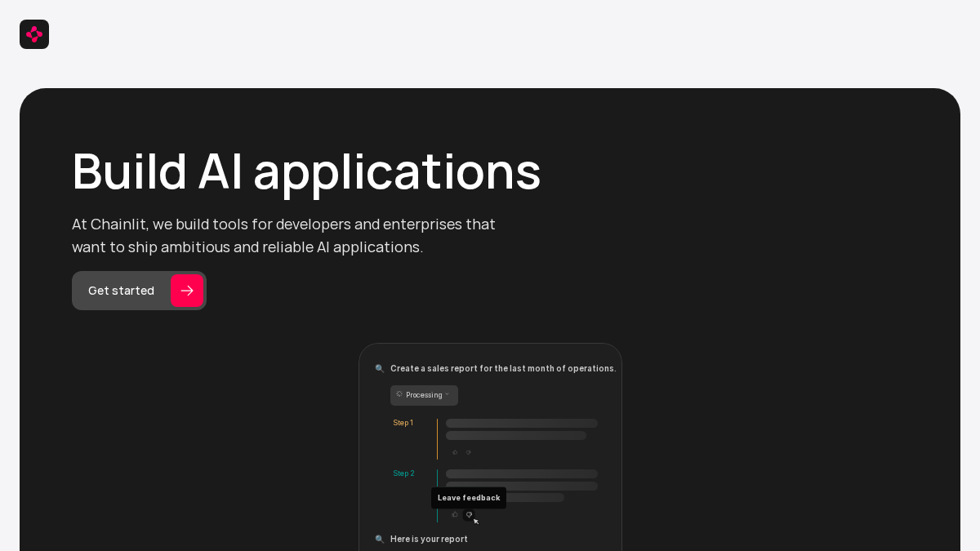Click the Get started button
980x551 pixels.
pos(139,291)
